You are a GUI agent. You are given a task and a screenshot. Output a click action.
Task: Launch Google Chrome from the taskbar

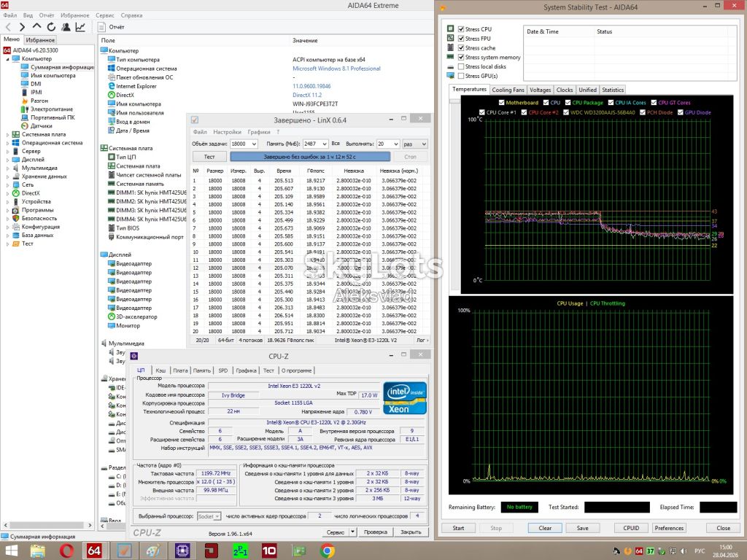pos(327,551)
